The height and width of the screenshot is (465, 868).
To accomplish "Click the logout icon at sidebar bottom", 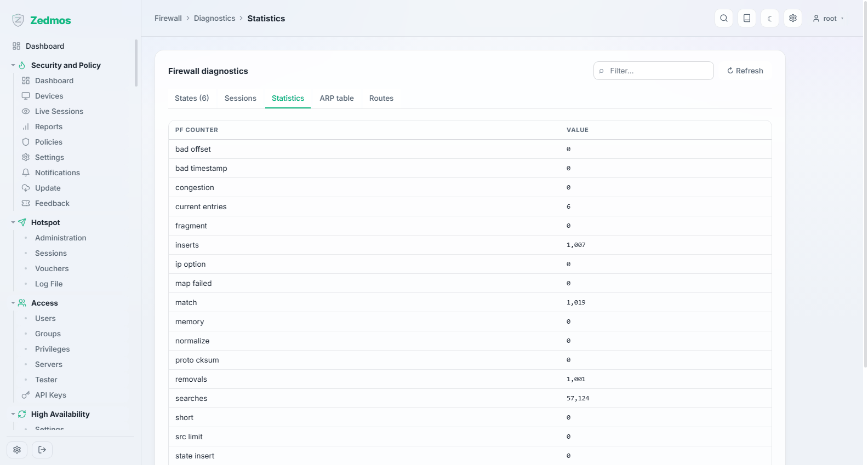I will click(42, 450).
